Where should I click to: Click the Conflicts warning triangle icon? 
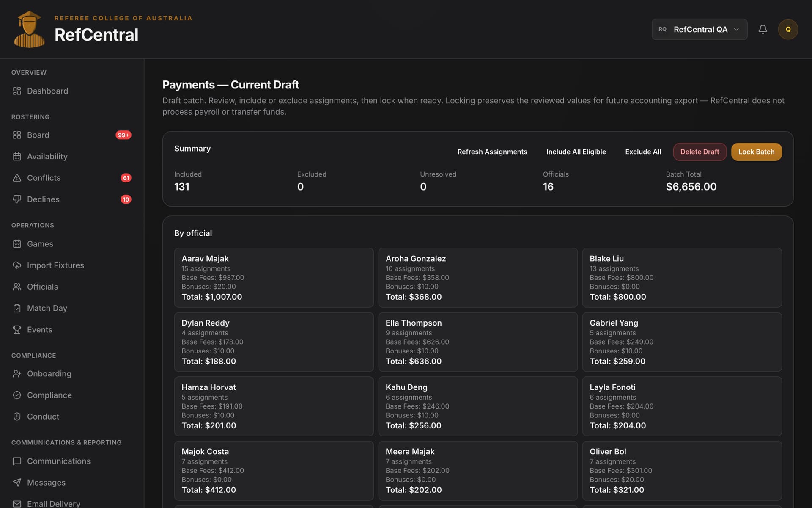(17, 178)
